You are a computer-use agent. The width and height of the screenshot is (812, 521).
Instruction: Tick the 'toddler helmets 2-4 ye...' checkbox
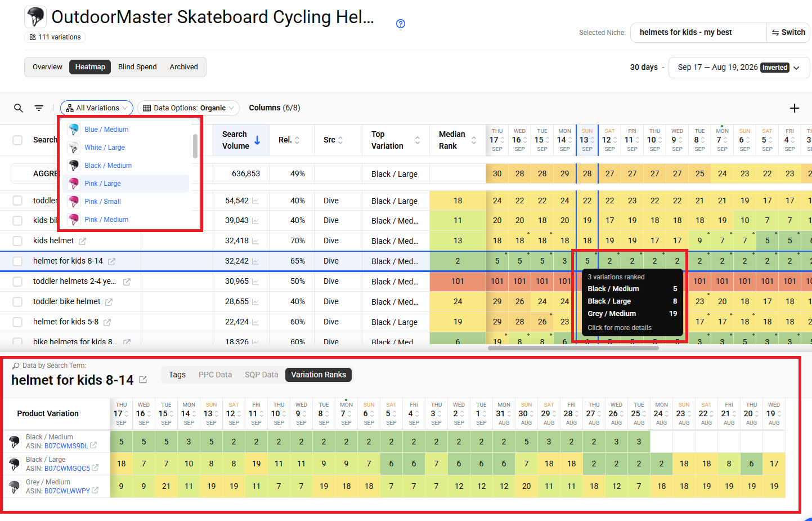pos(17,282)
